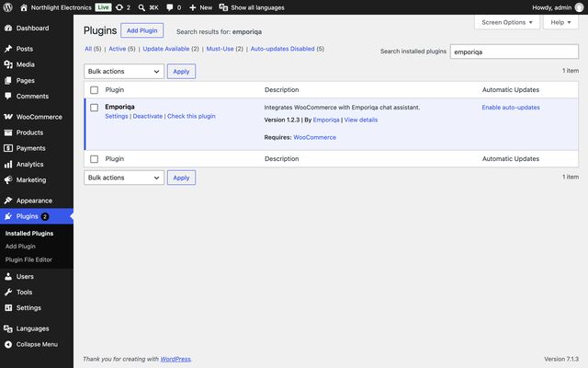Click the plus New icon in admin bar
This screenshot has width=588, height=368.
click(193, 7)
